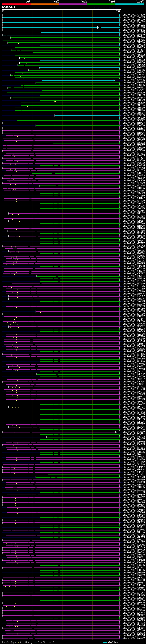Image resolution: width=146 pixels, height=644 pixels.
Task: Click the orange ~40% identity legend segment
Action: click(x=45, y=4)
